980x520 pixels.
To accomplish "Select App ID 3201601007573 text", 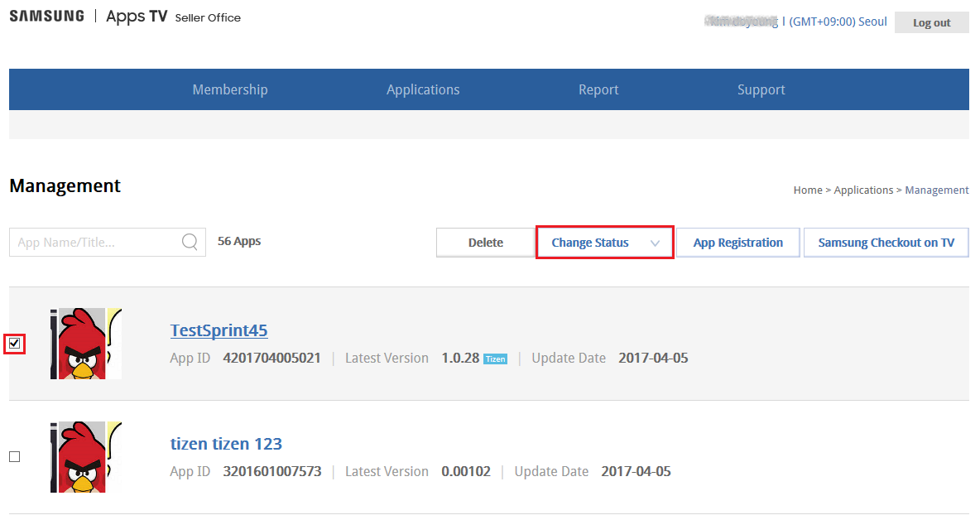I will point(272,471).
